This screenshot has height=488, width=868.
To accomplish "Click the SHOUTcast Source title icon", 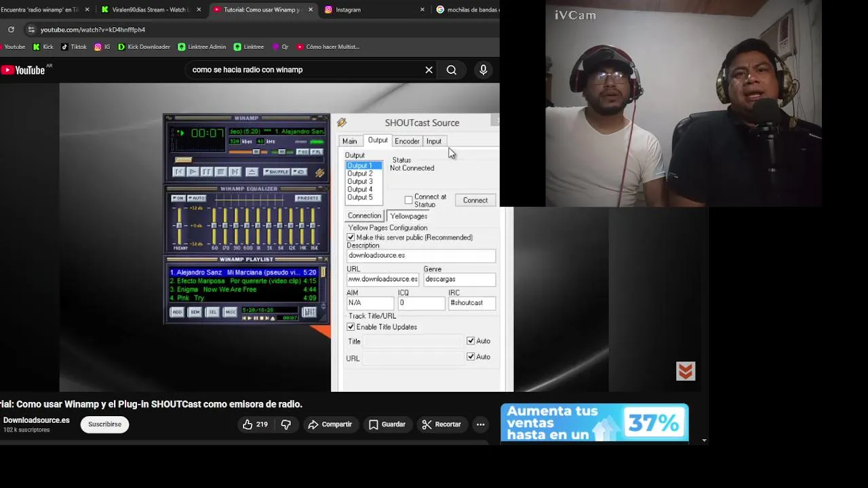I will point(342,123).
